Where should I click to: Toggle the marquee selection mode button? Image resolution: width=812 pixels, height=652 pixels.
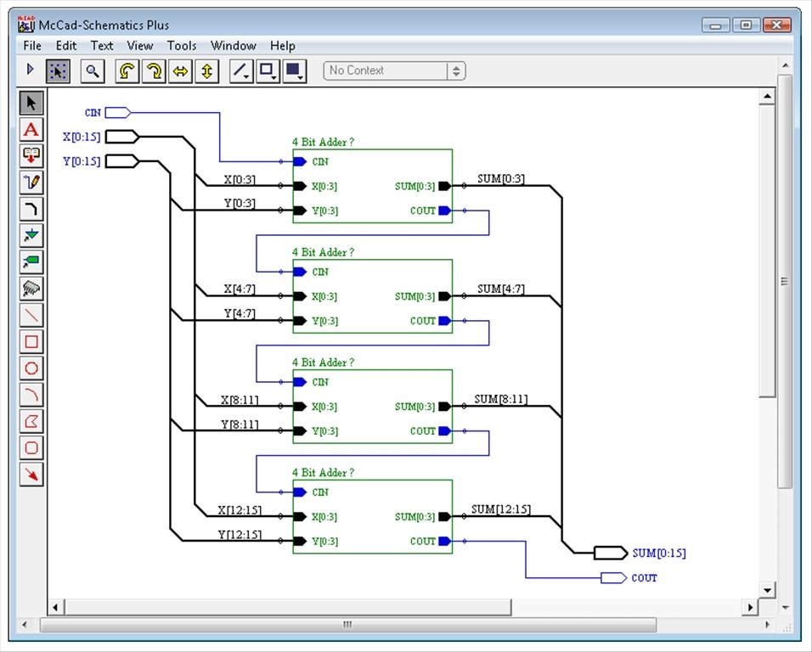coord(58,71)
